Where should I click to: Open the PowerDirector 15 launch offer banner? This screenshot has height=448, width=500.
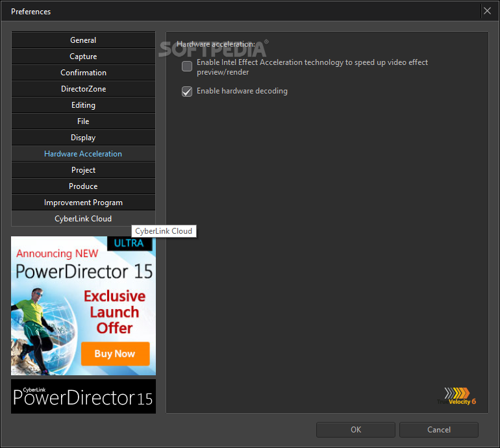click(83, 306)
